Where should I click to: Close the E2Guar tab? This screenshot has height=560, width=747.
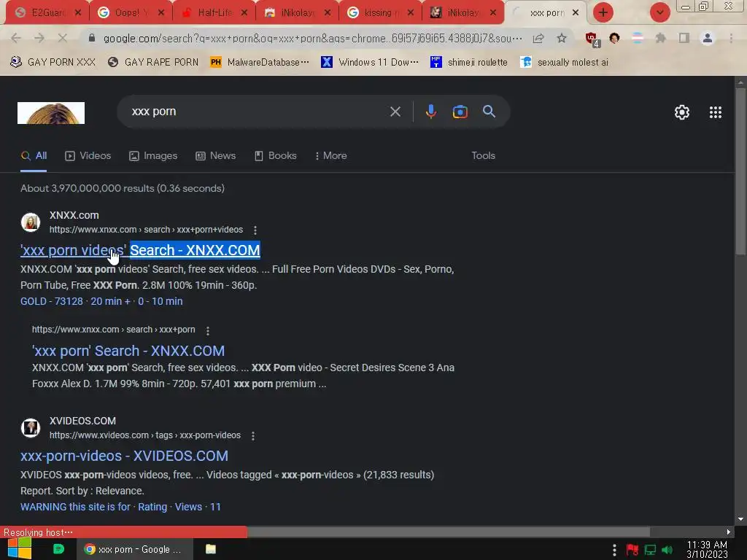(78, 13)
